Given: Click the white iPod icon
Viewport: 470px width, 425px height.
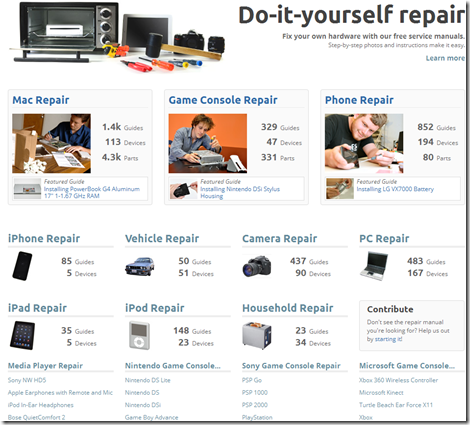Looking at the screenshot, I should pos(139,335).
